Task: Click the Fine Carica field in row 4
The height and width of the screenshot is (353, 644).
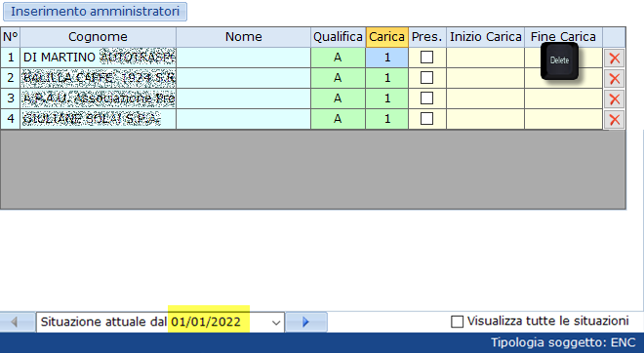Action: tap(563, 119)
